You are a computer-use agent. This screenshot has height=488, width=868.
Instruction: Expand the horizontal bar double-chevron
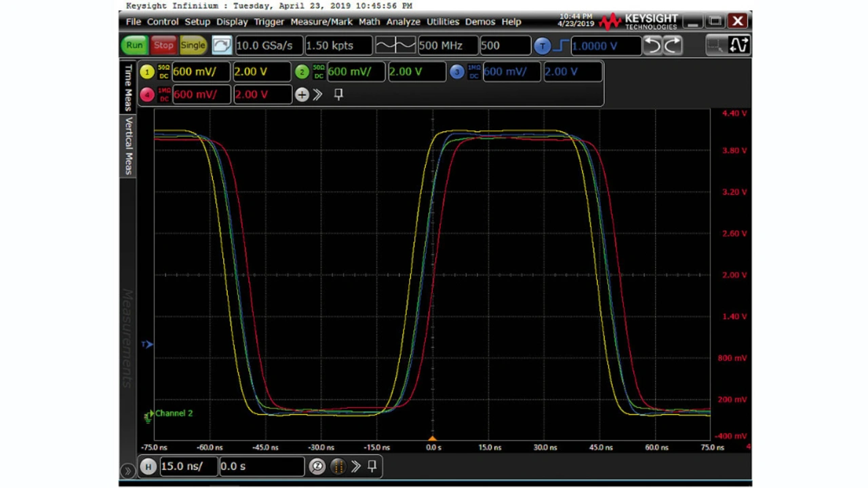click(355, 466)
